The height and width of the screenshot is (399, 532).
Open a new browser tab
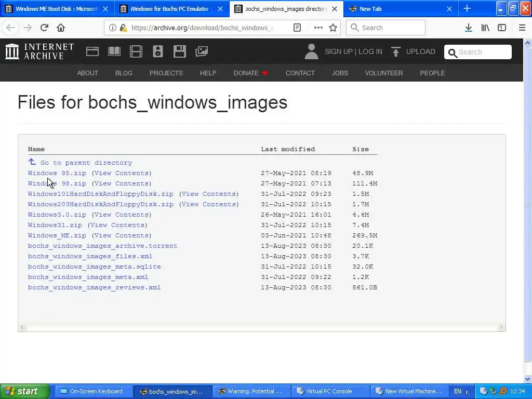(x=467, y=8)
